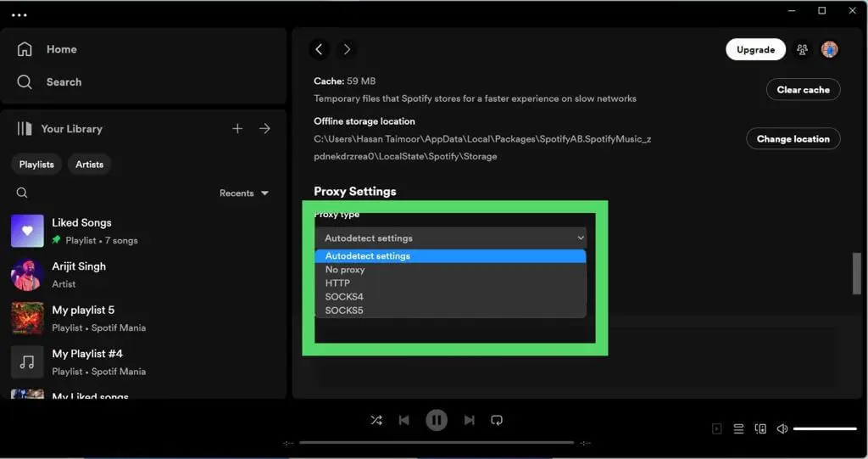Screen dimensions: 868x459
Task: Search within Your Library
Action: click(22, 193)
